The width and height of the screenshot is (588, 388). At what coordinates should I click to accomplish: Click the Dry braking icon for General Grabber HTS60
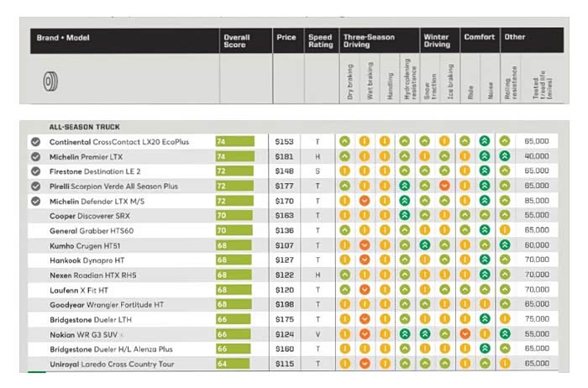[x=344, y=230]
